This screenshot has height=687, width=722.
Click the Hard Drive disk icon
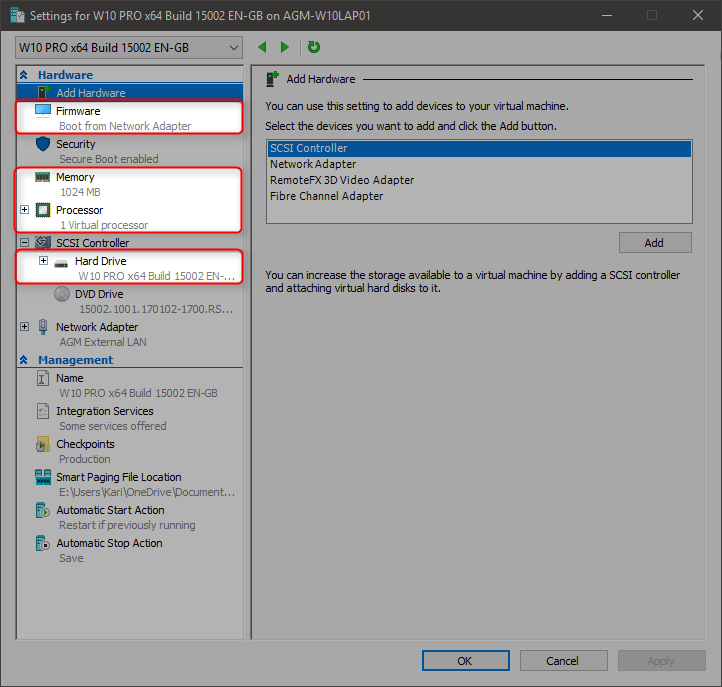pyautogui.click(x=61, y=264)
